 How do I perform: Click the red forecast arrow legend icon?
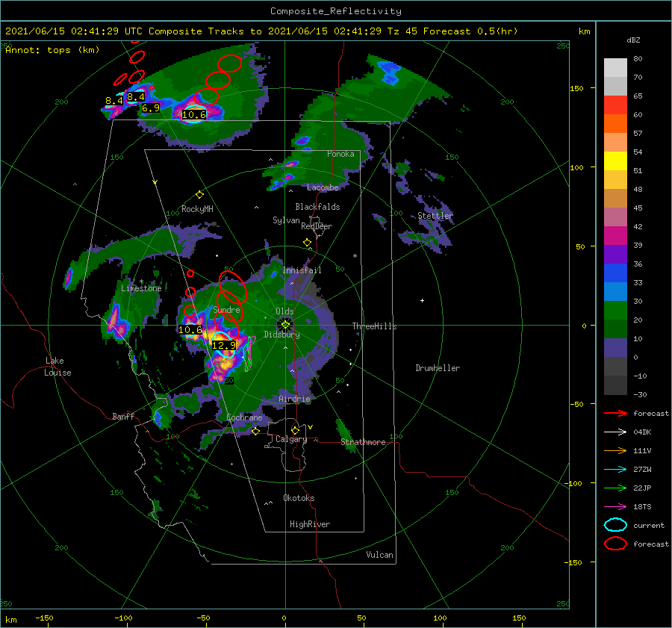pyautogui.click(x=615, y=413)
